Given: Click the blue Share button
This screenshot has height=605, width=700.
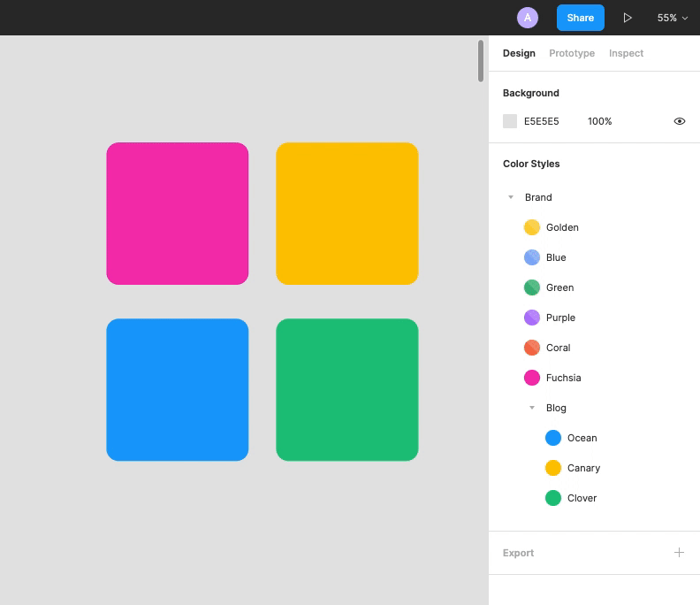Looking at the screenshot, I should [581, 18].
